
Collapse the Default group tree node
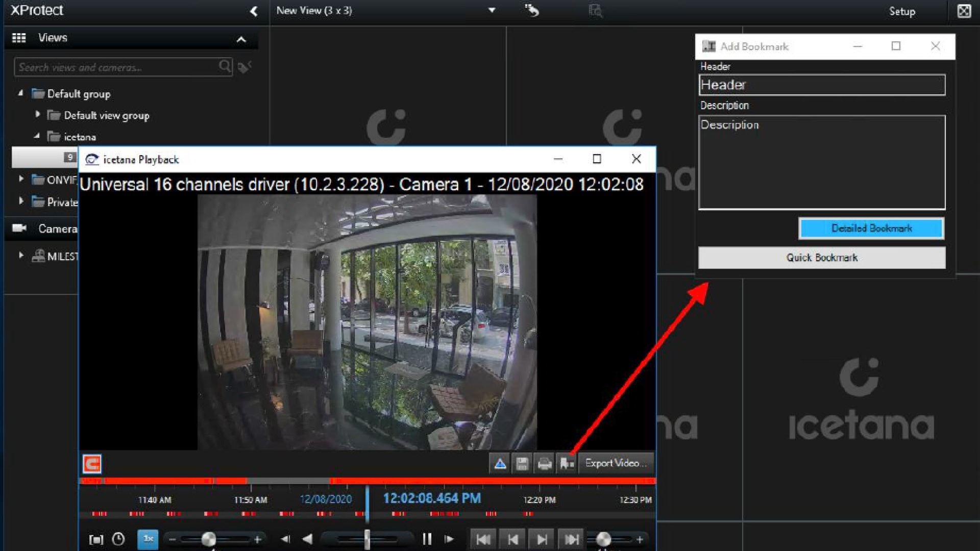(20, 93)
